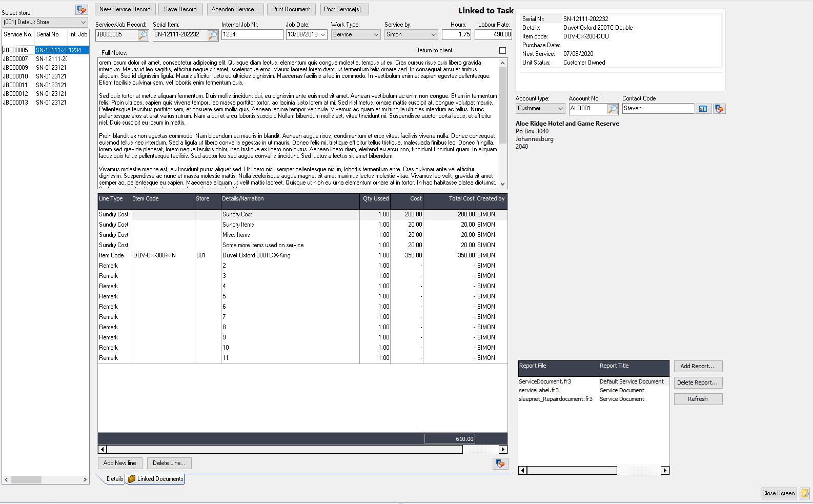Expand the Select store dropdown
The width and height of the screenshot is (813, 504).
[84, 23]
